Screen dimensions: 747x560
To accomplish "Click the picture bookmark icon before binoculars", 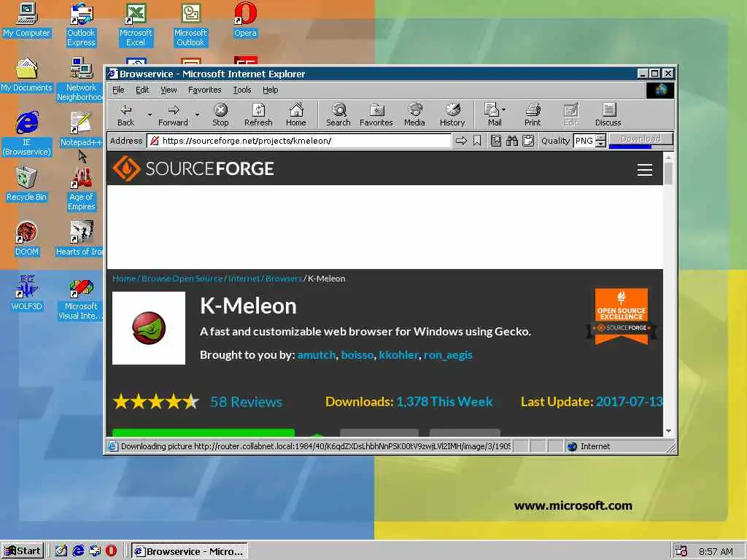I will [496, 141].
